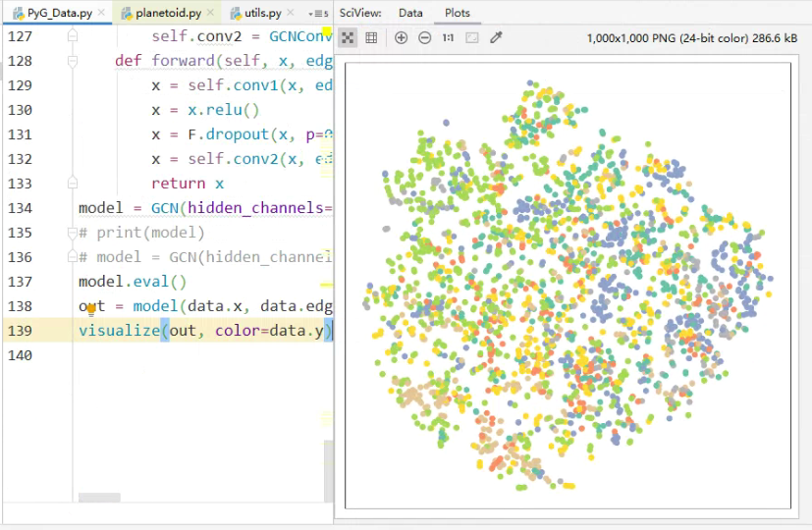
Task: Zoom in on the plot image
Action: click(x=401, y=37)
